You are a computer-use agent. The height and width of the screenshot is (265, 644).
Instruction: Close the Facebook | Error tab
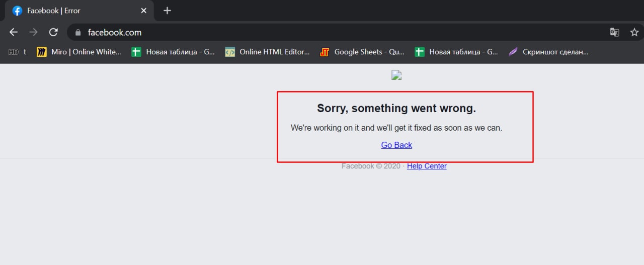(x=144, y=11)
